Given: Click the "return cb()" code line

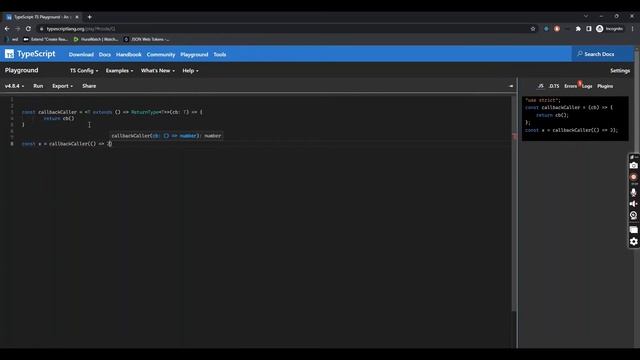Looking at the screenshot, I should click(x=59, y=118).
